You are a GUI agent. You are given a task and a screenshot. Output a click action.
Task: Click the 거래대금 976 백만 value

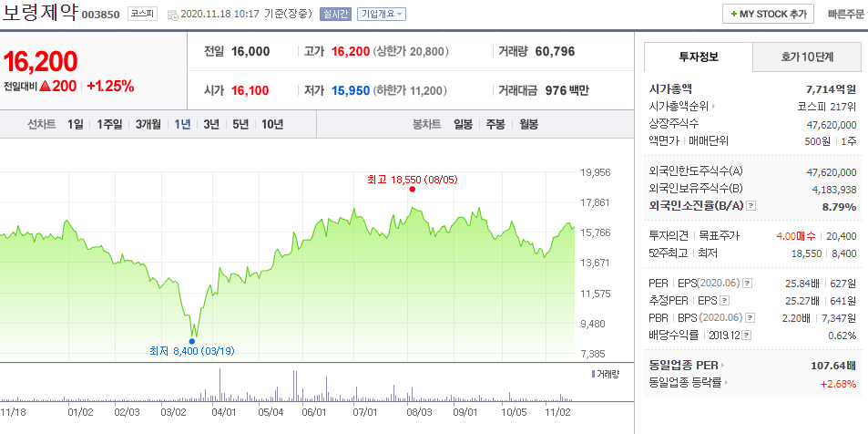(567, 90)
